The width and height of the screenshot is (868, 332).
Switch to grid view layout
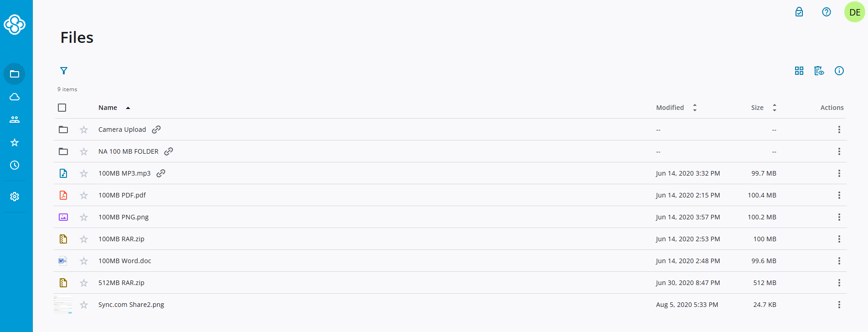799,71
